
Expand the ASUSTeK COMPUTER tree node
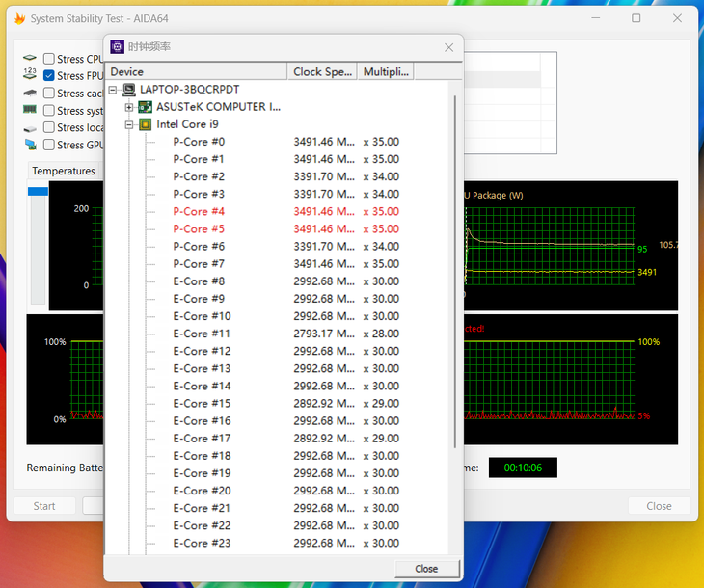tap(129, 107)
